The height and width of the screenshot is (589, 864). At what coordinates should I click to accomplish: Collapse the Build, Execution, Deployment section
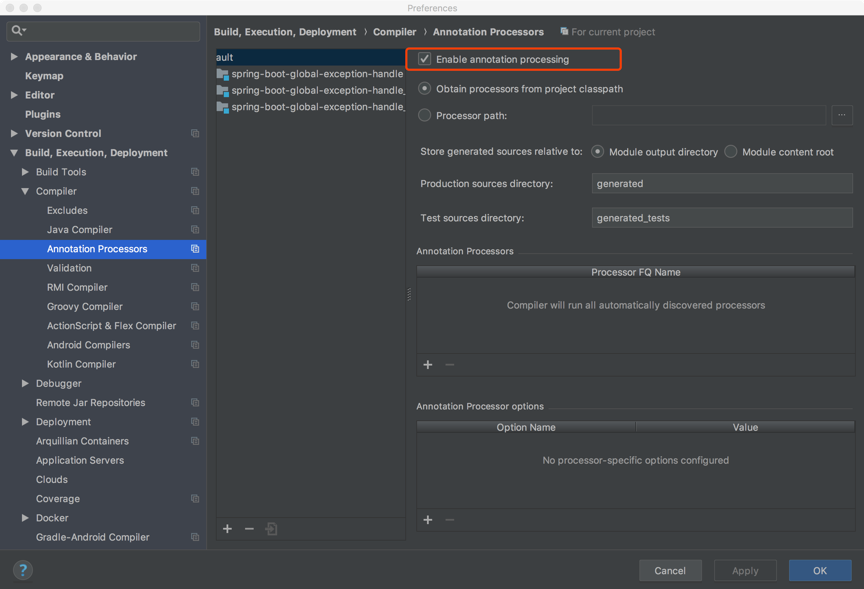pos(14,153)
